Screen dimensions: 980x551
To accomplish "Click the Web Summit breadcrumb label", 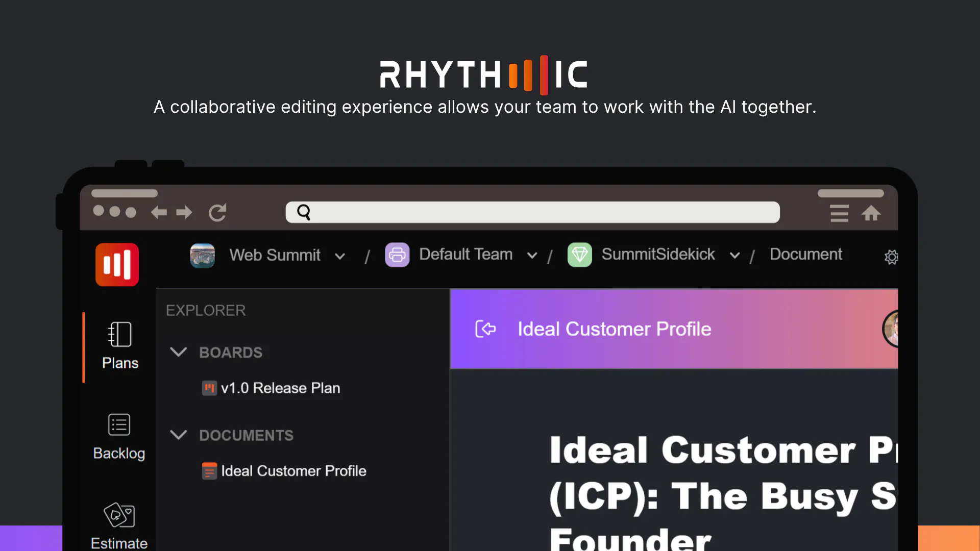I will pos(275,255).
